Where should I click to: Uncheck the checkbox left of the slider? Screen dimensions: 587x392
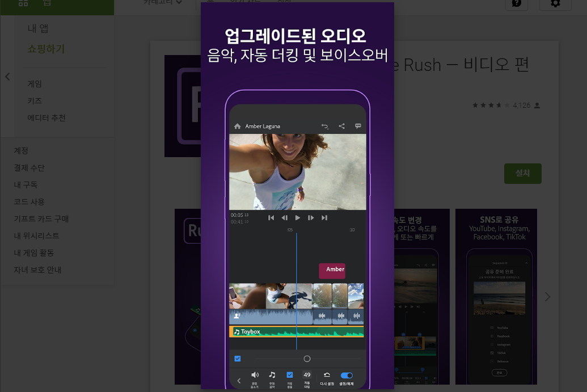tap(237, 359)
